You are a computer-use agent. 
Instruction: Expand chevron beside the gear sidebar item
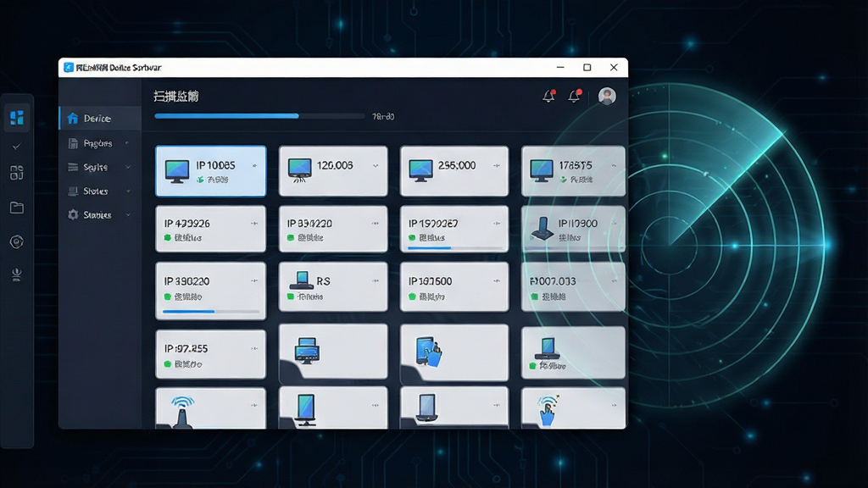[128, 214]
